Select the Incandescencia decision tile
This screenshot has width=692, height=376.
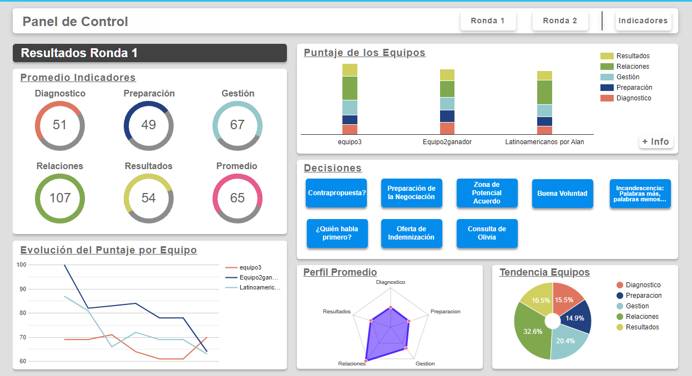click(x=640, y=193)
